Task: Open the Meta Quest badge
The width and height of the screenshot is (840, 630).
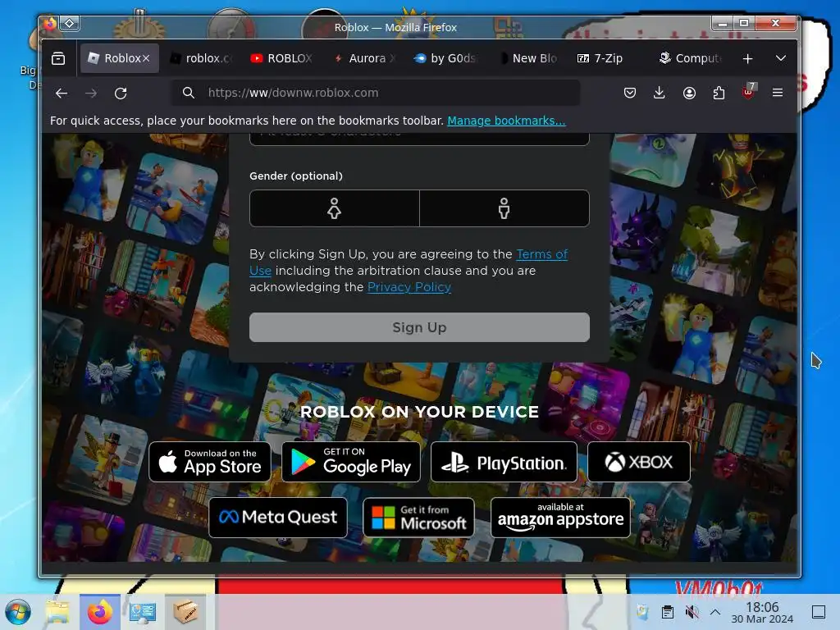Action: click(x=278, y=518)
